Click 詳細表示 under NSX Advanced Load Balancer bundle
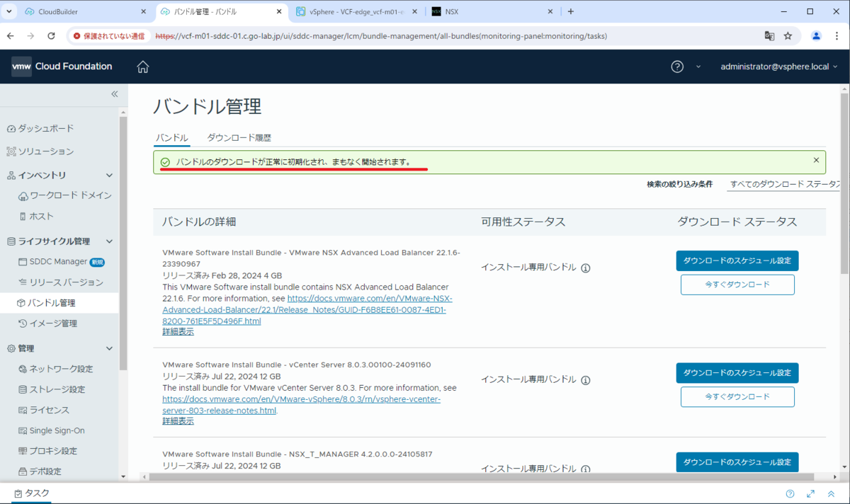This screenshot has width=850, height=504. 178,331
